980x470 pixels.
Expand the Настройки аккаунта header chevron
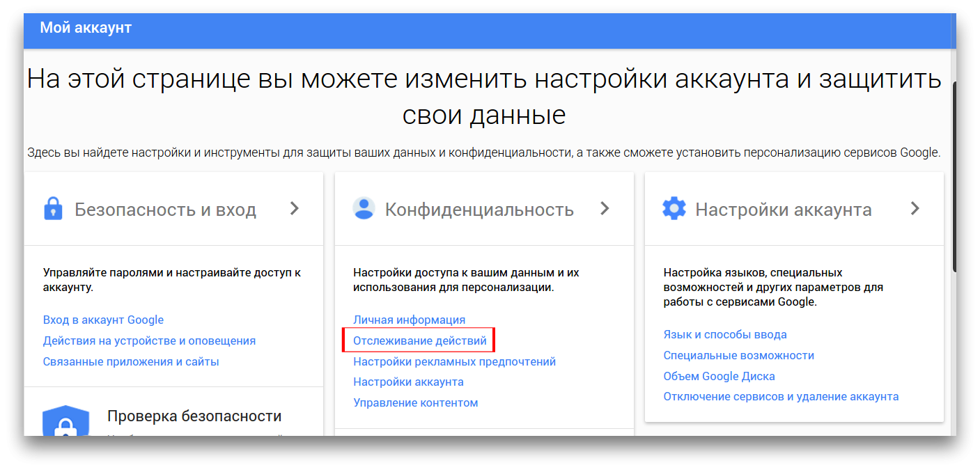915,208
